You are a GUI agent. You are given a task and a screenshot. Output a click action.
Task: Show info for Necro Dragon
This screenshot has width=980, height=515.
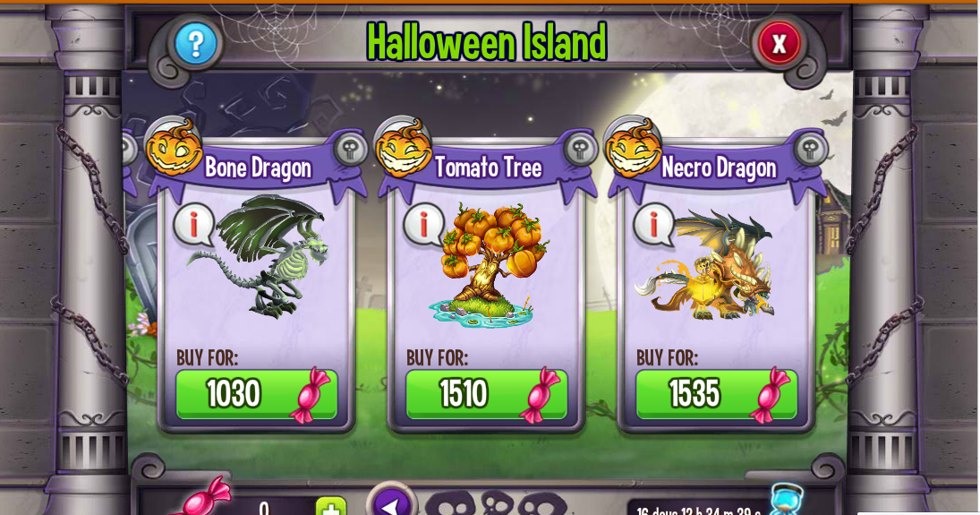point(653,224)
